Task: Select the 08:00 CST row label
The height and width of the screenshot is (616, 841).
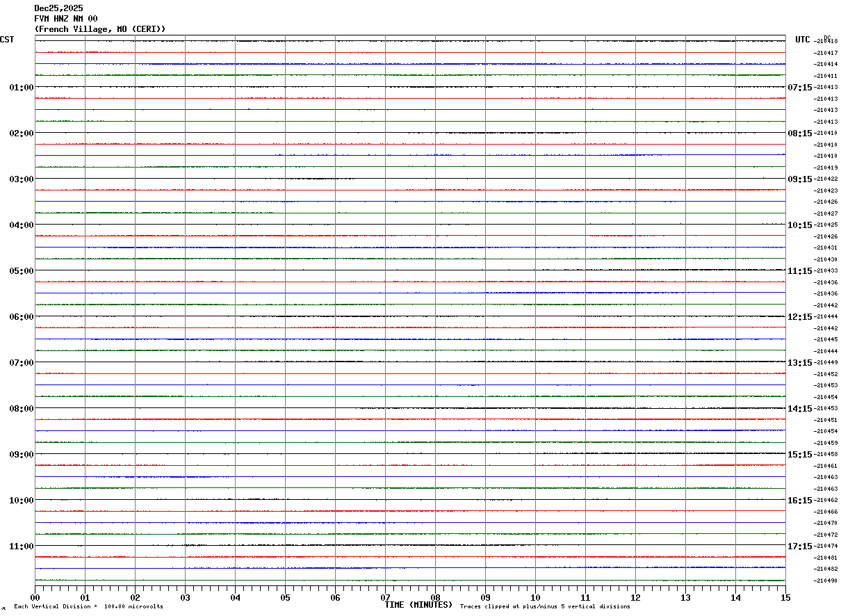Action: pyautogui.click(x=22, y=409)
